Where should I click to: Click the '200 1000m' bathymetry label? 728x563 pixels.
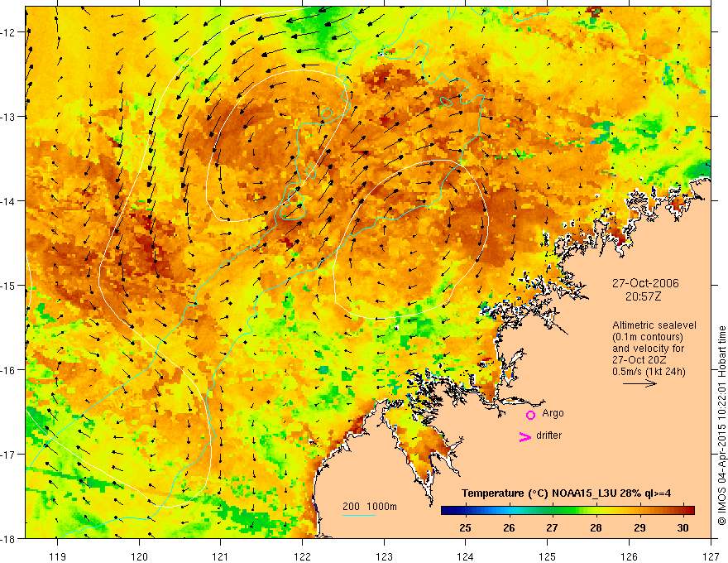pos(370,507)
